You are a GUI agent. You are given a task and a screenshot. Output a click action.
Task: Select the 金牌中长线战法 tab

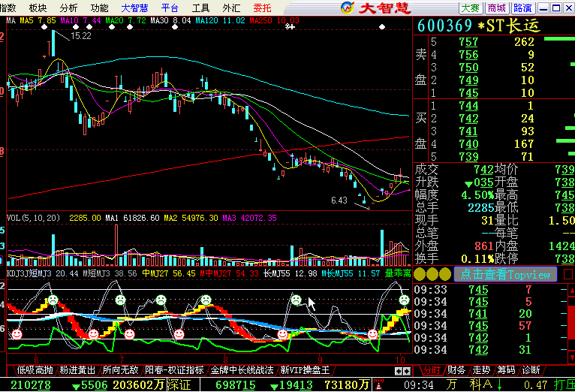pyautogui.click(x=242, y=370)
